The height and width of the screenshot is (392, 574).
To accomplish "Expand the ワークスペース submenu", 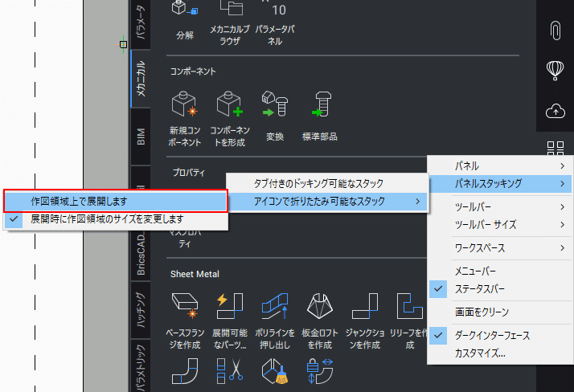I will 500,248.
